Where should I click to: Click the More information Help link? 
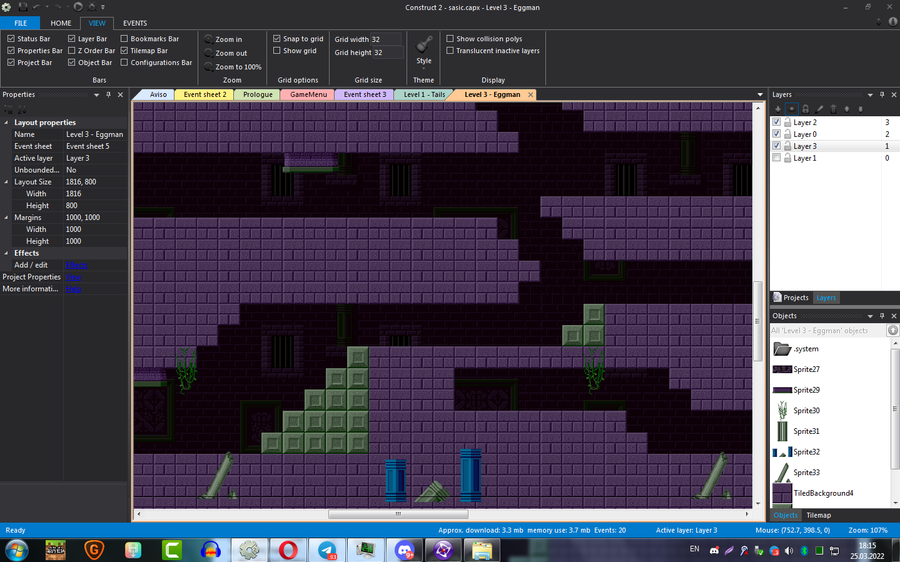tap(73, 289)
